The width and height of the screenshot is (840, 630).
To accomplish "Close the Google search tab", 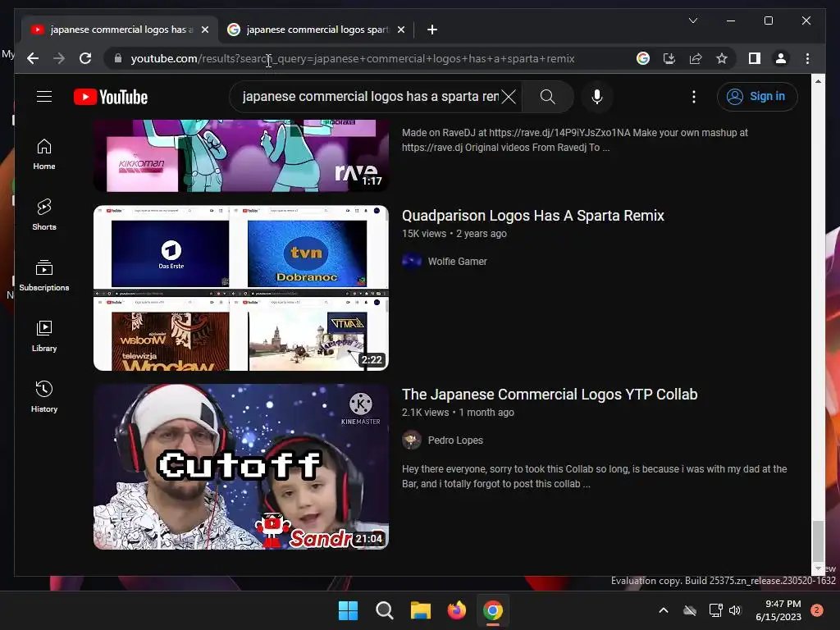I will pyautogui.click(x=400, y=30).
